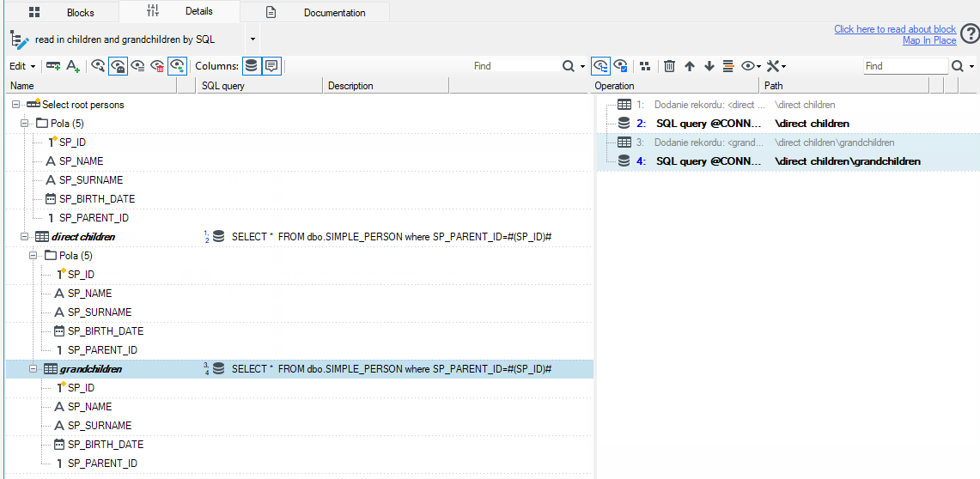Click the Description column header
This screenshot has width=980, height=479.
[386, 86]
